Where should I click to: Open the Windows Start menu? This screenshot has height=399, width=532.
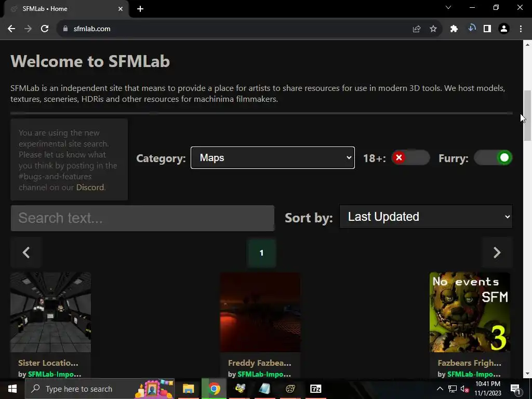pos(12,389)
